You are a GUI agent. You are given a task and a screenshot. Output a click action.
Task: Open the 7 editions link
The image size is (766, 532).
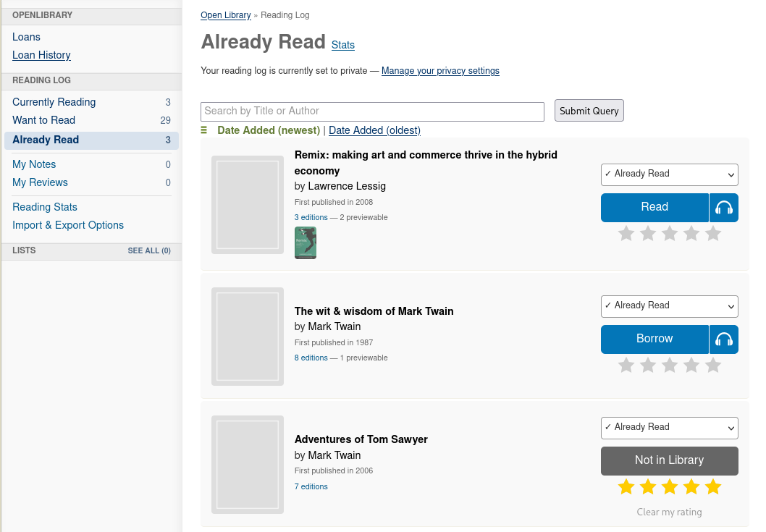pos(311,486)
